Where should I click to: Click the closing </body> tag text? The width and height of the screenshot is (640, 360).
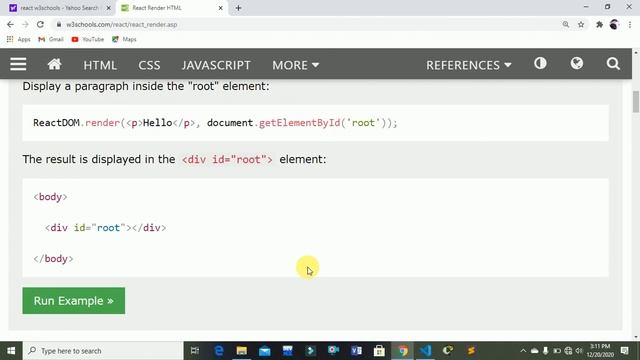pos(53,259)
